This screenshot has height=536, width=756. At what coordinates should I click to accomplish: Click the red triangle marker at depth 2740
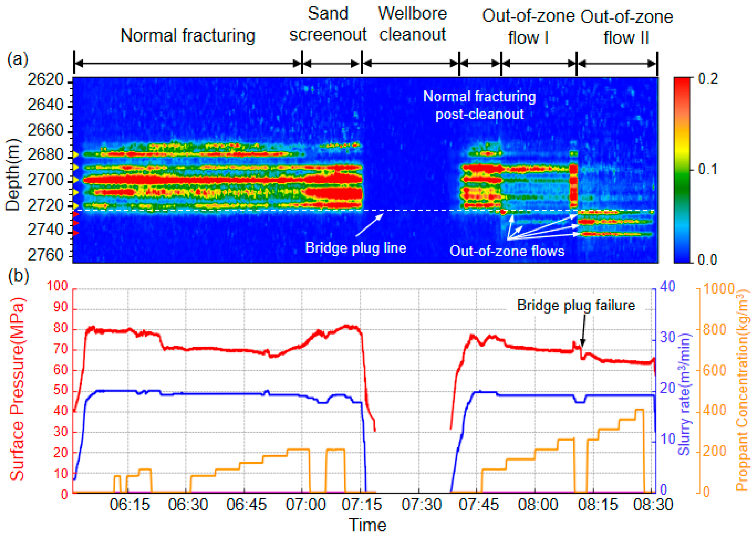point(76,233)
